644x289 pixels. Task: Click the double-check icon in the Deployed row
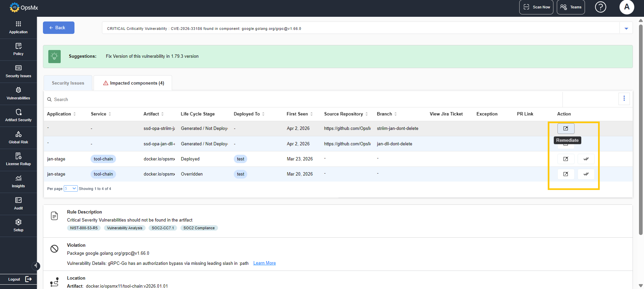(586, 159)
